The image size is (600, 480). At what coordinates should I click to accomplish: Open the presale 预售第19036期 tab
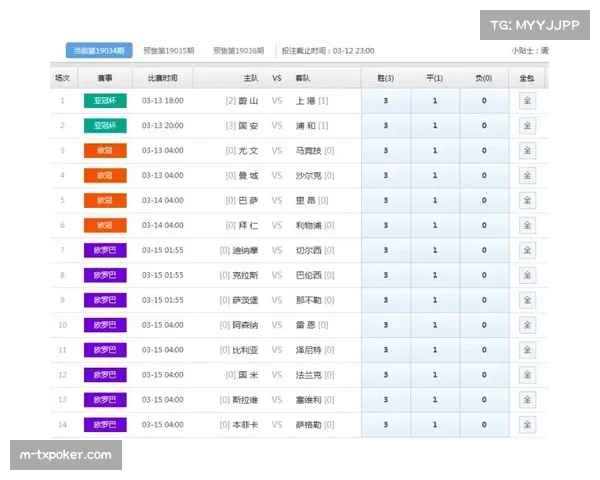238,50
